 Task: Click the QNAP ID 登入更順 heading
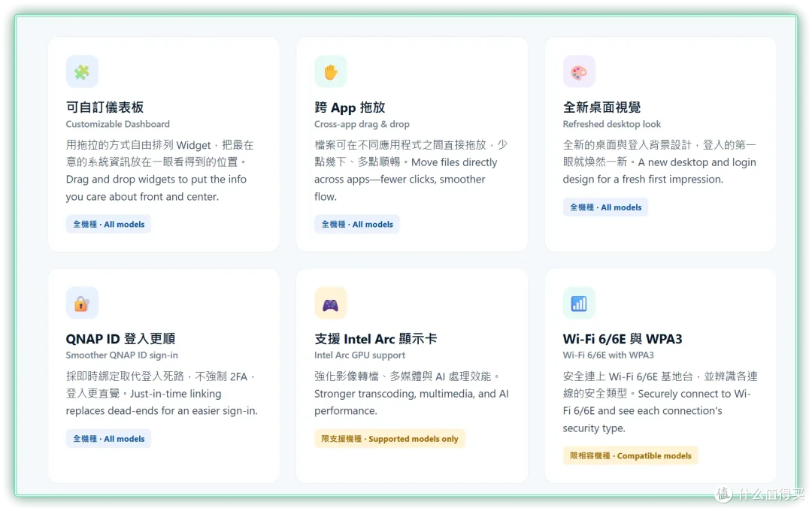120,339
